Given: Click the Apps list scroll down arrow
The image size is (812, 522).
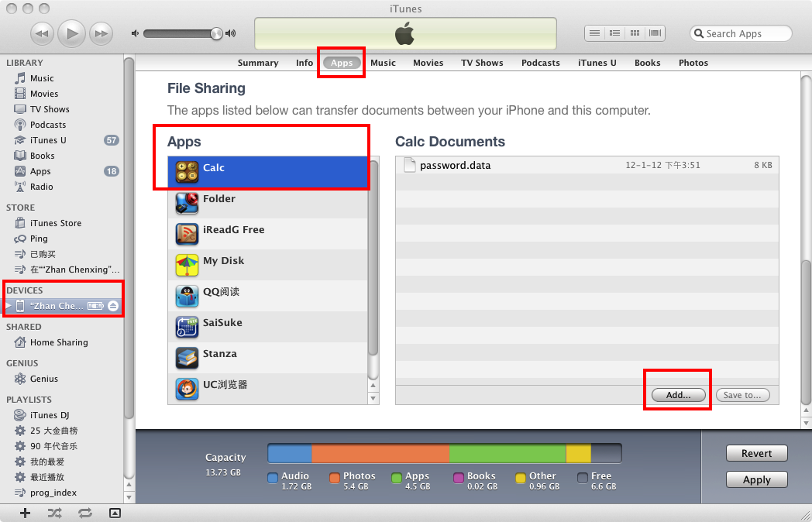Looking at the screenshot, I should coord(373,398).
